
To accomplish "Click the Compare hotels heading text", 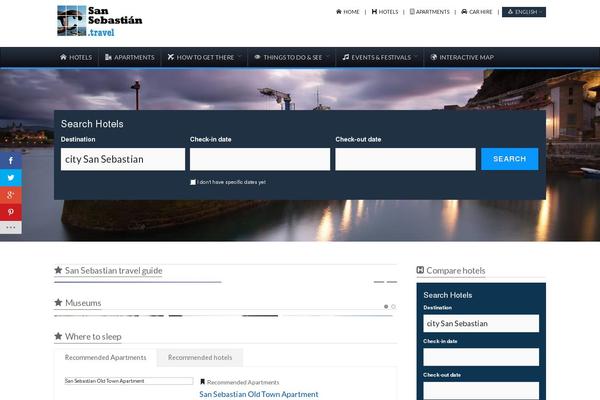I will click(x=456, y=270).
